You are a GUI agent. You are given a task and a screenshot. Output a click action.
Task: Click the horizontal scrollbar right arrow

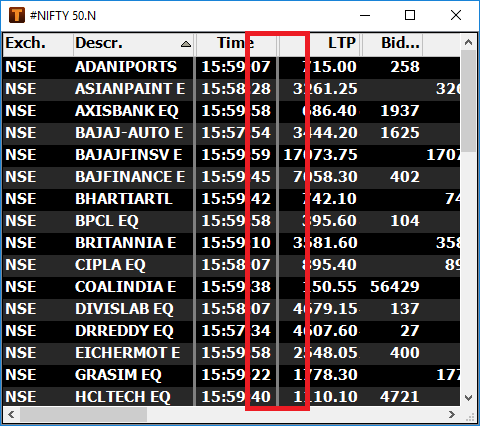[x=452, y=414]
